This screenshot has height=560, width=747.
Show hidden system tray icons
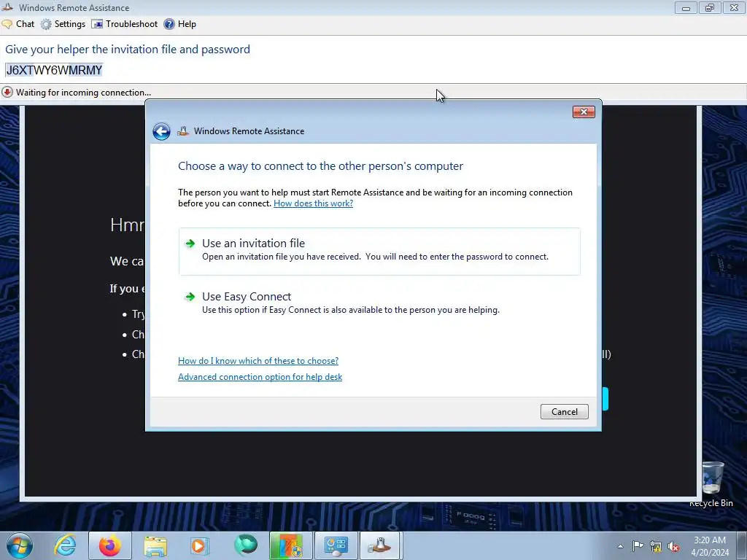pyautogui.click(x=620, y=546)
